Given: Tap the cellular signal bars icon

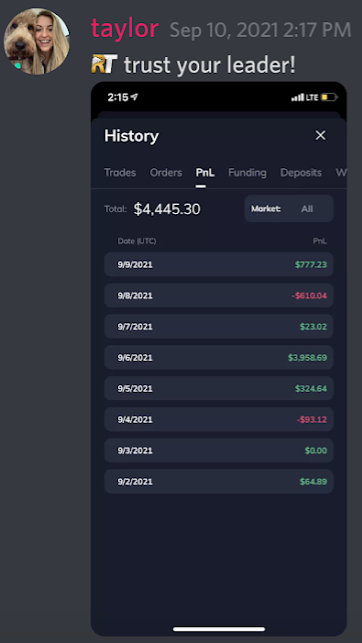Looking at the screenshot, I should point(298,98).
